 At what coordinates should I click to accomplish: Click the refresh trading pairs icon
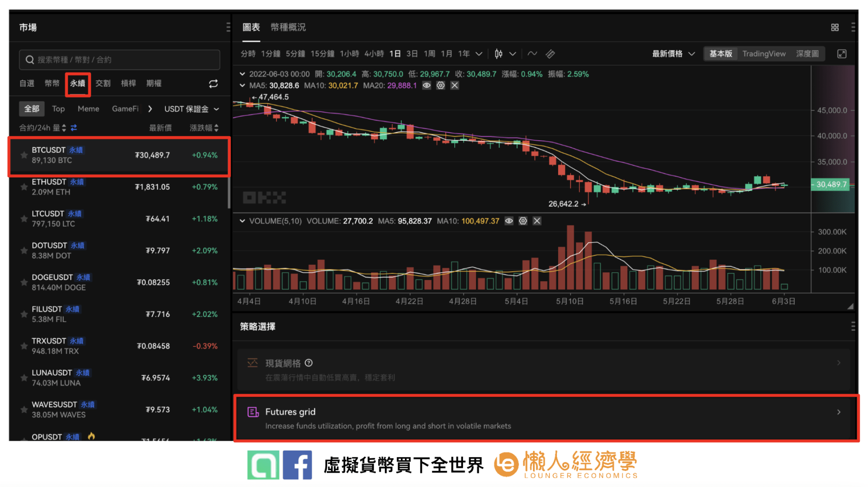pos(213,83)
